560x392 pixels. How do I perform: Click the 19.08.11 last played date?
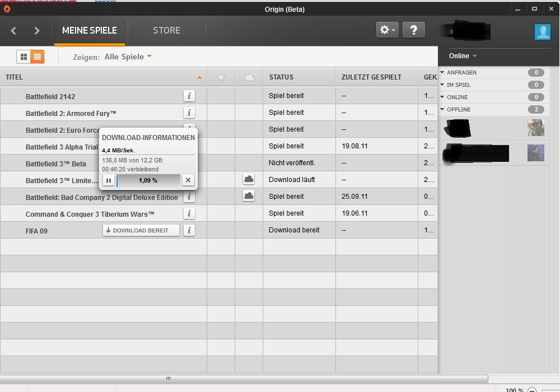point(354,146)
